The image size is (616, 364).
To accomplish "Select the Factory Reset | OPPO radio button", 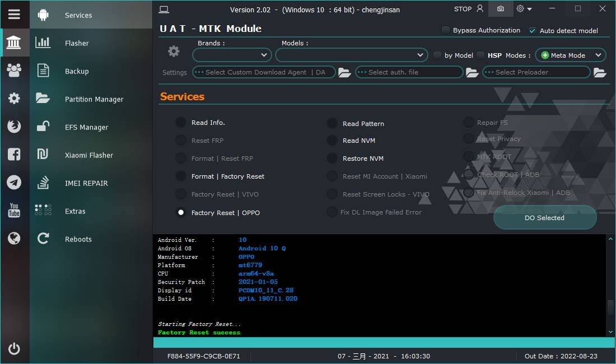I will click(181, 212).
